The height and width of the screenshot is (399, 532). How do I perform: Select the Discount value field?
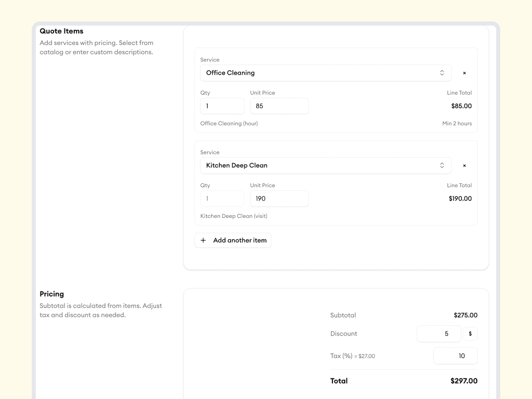439,334
